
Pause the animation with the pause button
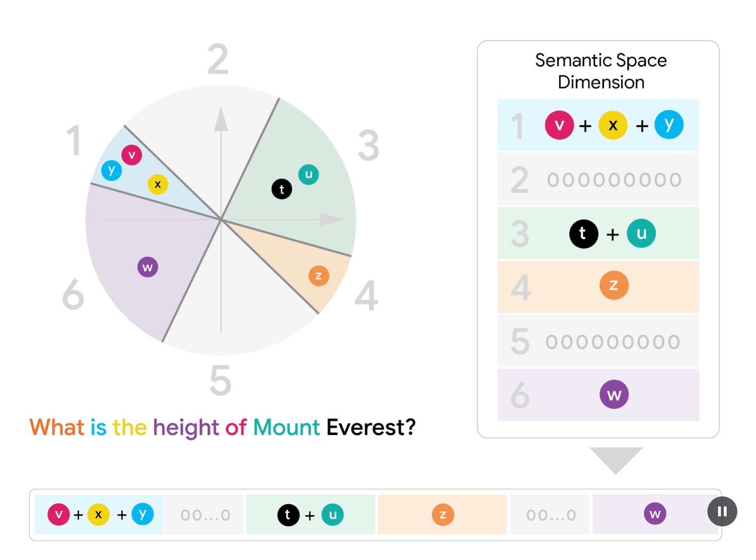coord(722,511)
